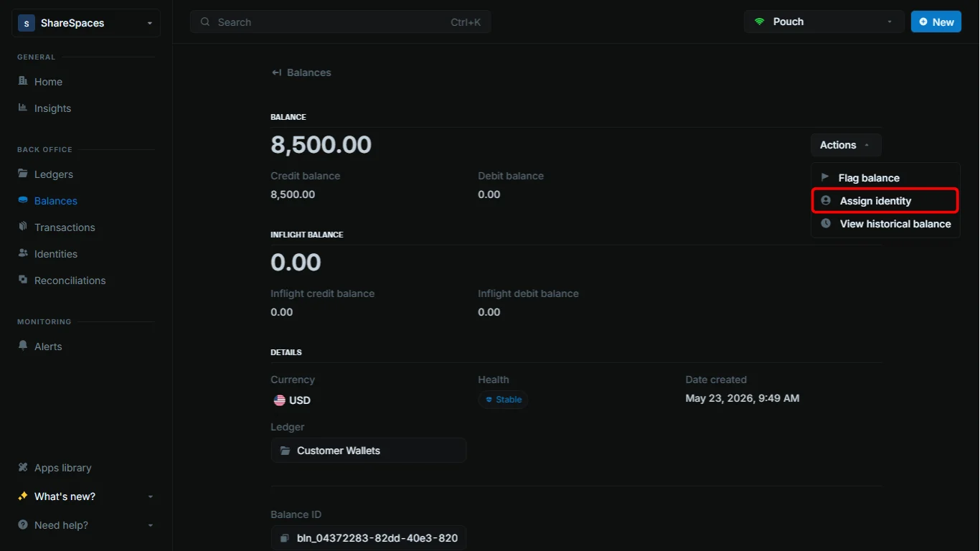Expand the Need help? section
This screenshot has width=980, height=551.
pyautogui.click(x=86, y=525)
